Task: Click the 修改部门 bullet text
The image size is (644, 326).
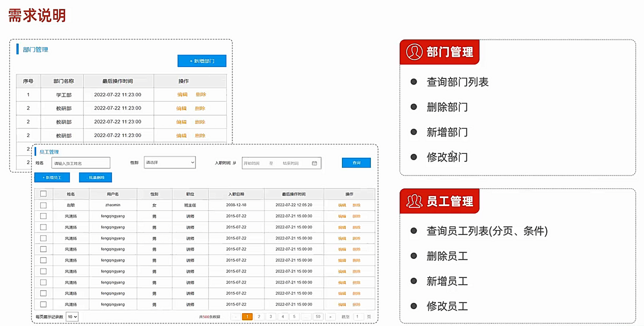Action: [447, 157]
